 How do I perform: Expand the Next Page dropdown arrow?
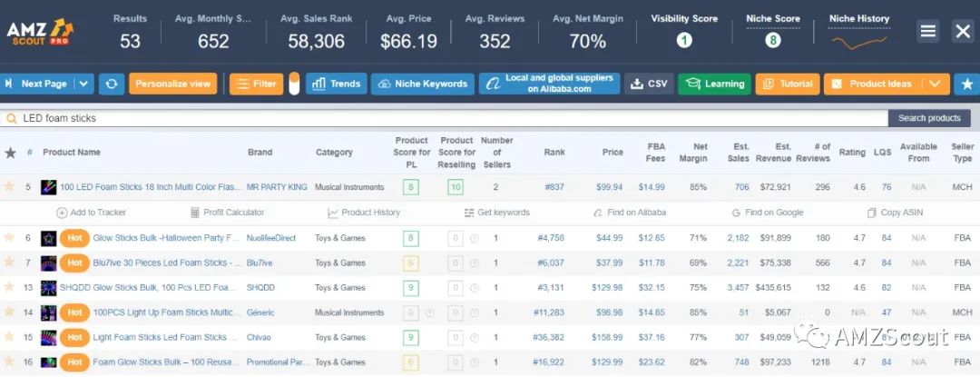click(84, 84)
